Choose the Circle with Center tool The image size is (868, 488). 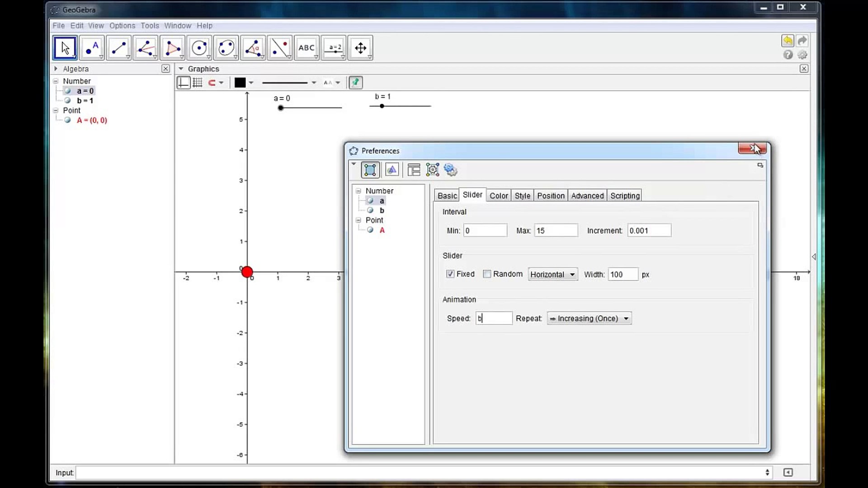click(x=199, y=48)
